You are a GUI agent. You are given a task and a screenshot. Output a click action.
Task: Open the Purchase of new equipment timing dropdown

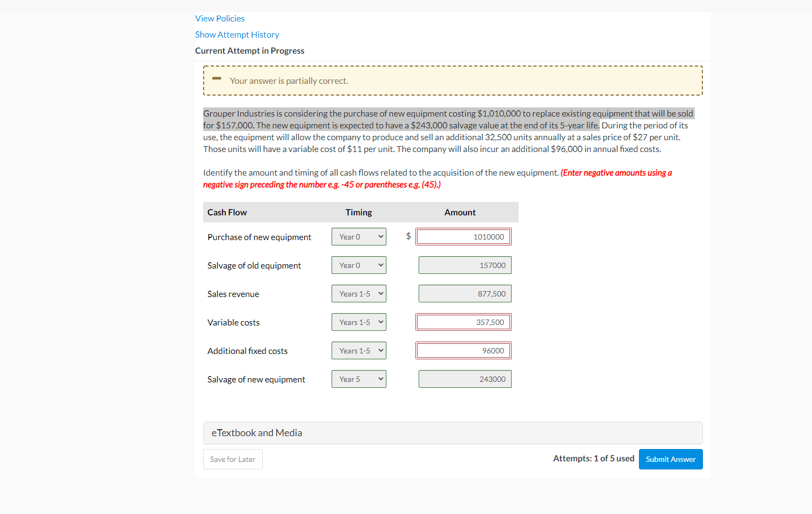click(x=358, y=236)
